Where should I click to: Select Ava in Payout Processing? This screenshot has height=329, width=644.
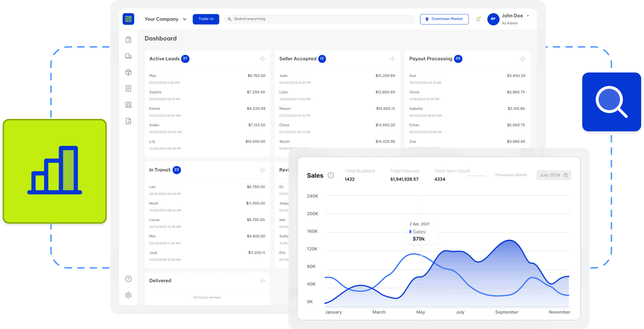coord(467,79)
